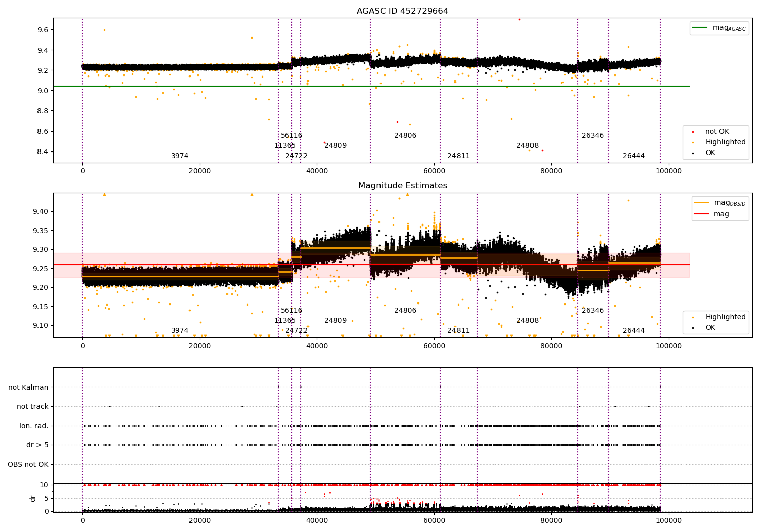Click the 9.0 y-axis tick label

[43, 91]
